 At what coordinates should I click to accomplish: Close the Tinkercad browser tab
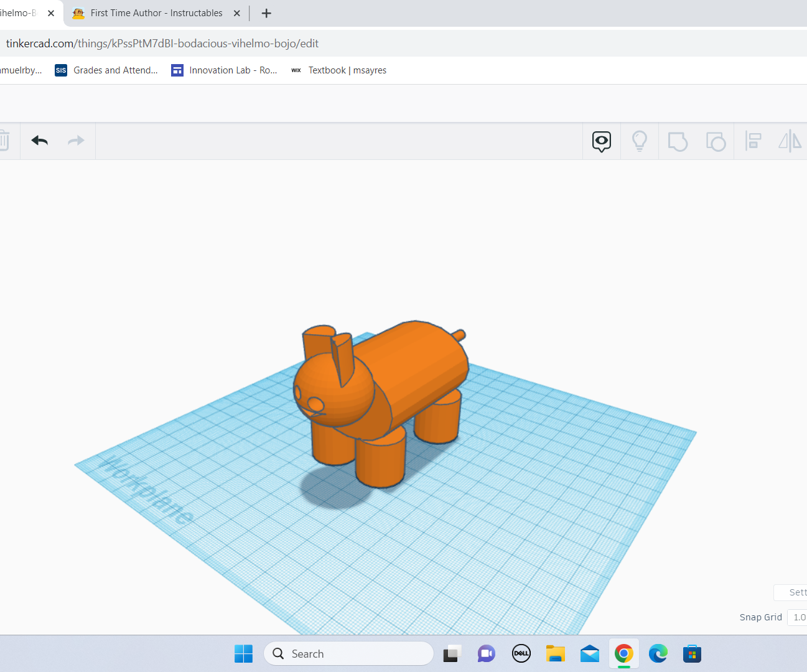[51, 13]
